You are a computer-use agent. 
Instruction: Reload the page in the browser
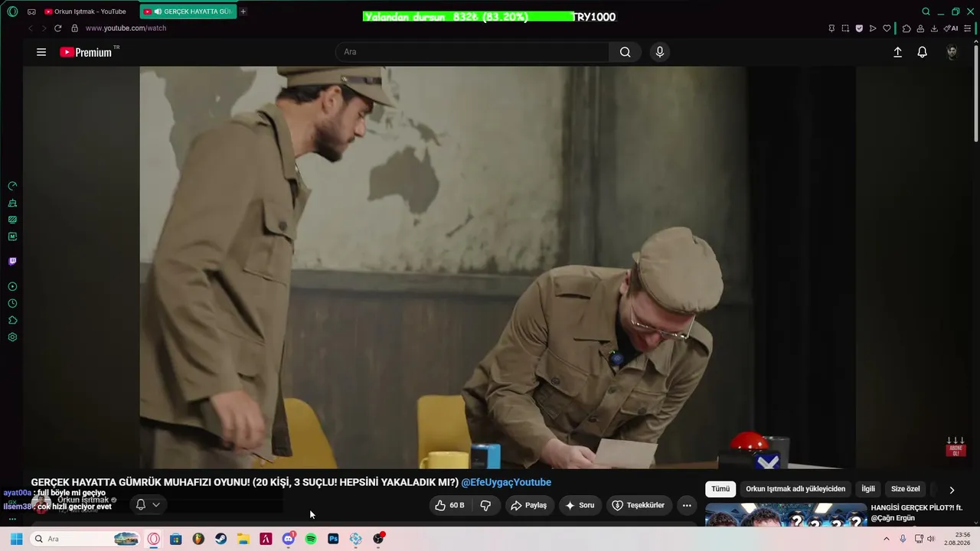[x=57, y=28]
